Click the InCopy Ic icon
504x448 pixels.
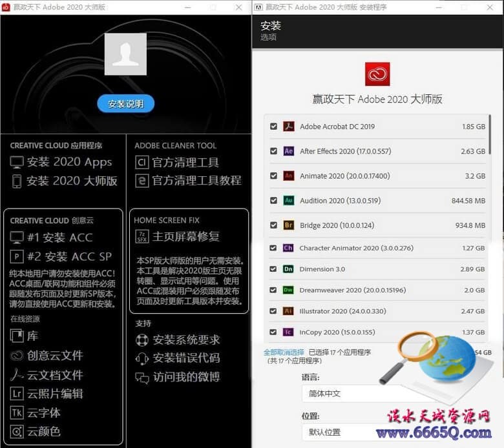click(x=288, y=332)
